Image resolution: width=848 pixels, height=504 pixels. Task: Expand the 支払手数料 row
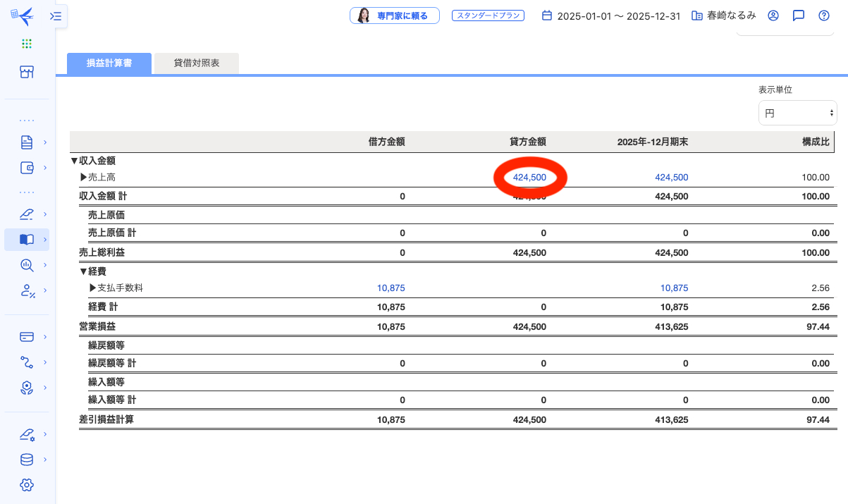coord(92,288)
